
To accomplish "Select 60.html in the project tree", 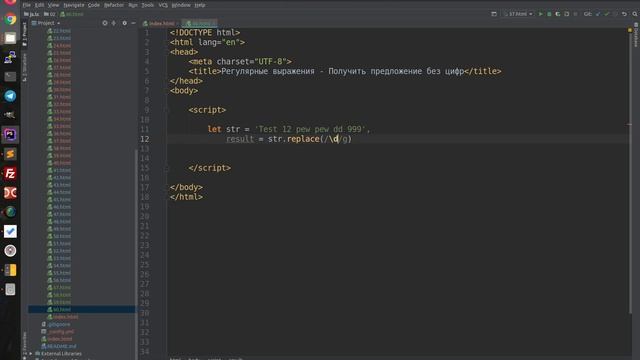I will tap(82, 309).
